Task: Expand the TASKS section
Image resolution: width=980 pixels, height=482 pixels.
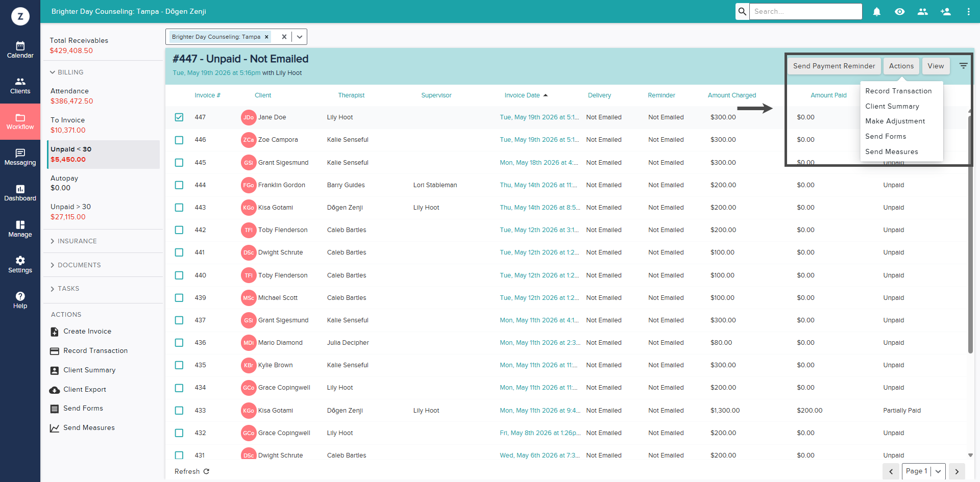Action: pos(64,289)
